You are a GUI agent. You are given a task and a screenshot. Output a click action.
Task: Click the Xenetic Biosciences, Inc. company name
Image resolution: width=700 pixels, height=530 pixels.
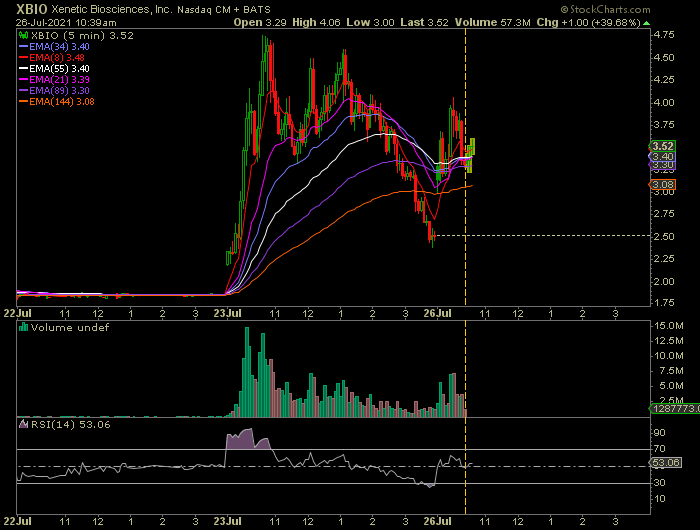click(112, 9)
